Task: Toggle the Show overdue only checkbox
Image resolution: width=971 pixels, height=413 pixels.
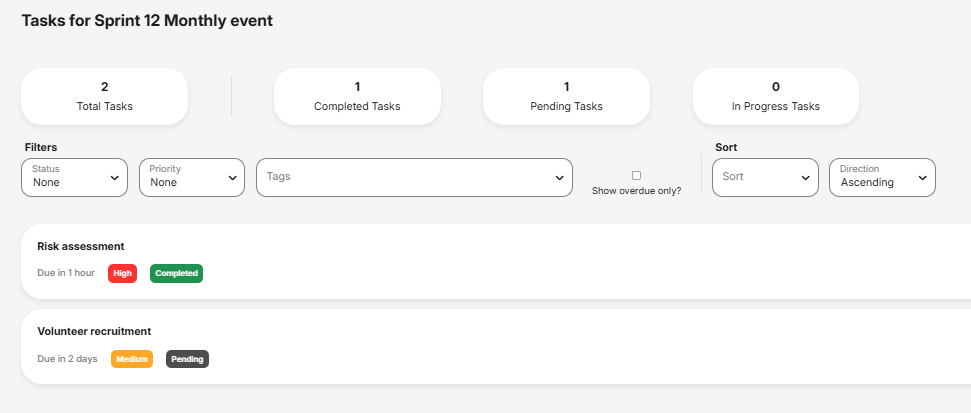Action: 636,175
